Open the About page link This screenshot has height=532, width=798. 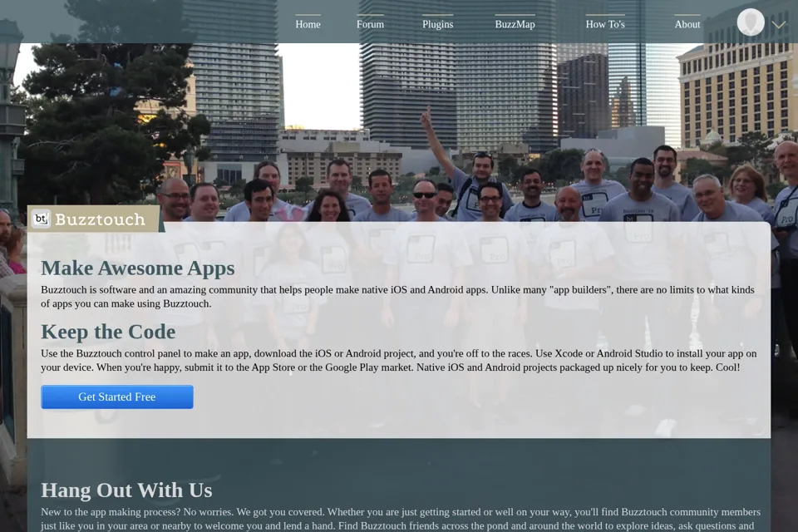click(x=687, y=24)
